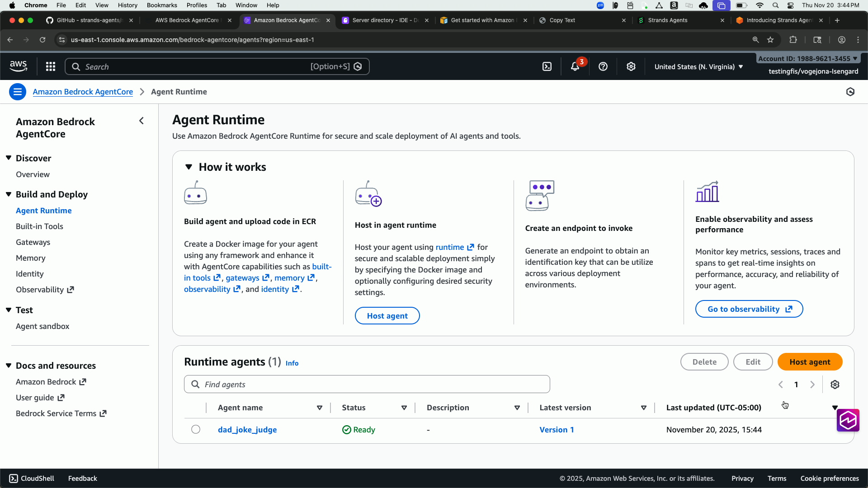The image size is (868, 488).
Task: Click the outlined Host agent button in How it works
Action: pos(387,316)
